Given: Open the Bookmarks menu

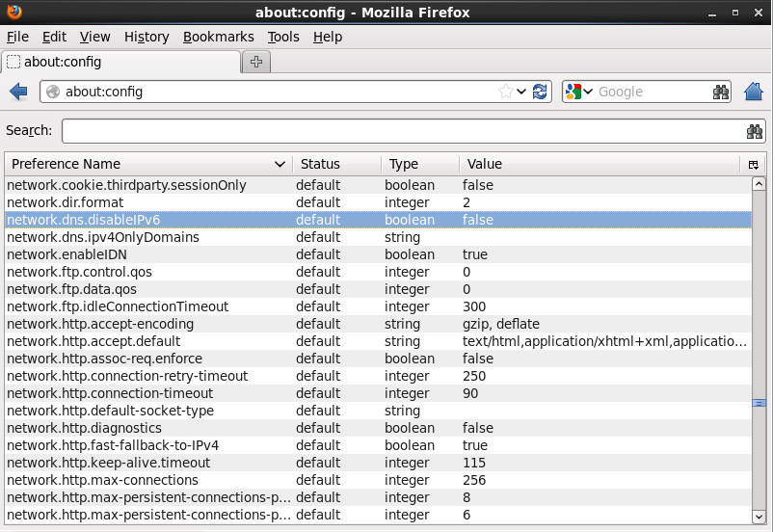Looking at the screenshot, I should [x=219, y=37].
